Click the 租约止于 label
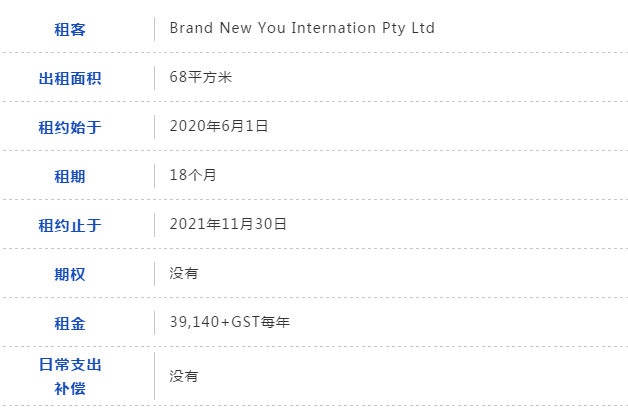The width and height of the screenshot is (628, 415). tap(70, 226)
